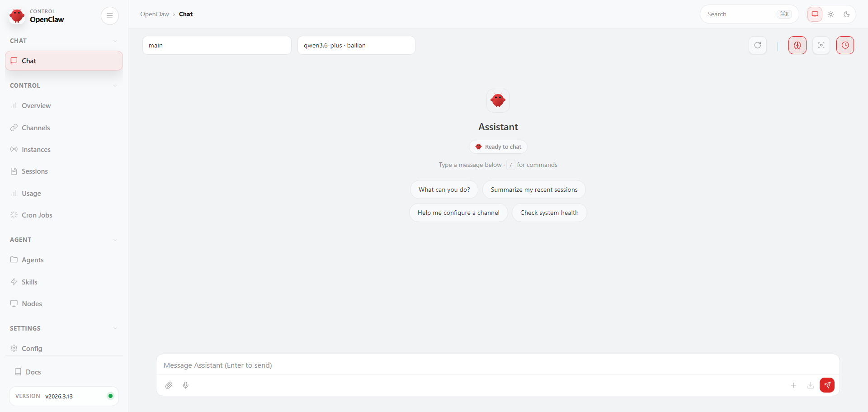Open the Docs link
The width and height of the screenshot is (868, 412).
[64, 372]
